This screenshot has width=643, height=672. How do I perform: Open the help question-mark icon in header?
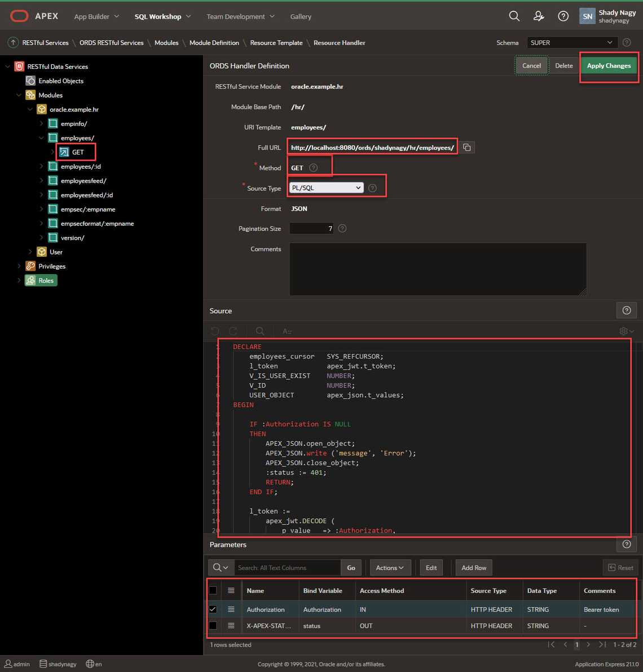(563, 16)
